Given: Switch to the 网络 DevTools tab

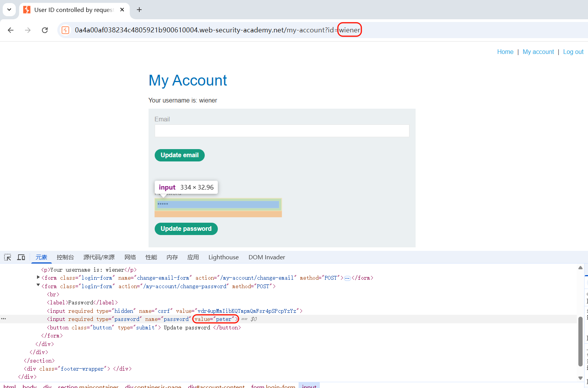Looking at the screenshot, I should (130, 257).
